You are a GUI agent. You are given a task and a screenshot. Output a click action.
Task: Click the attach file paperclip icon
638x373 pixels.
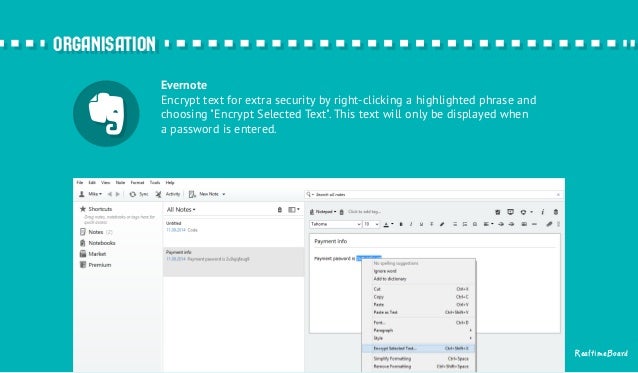pos(549,224)
